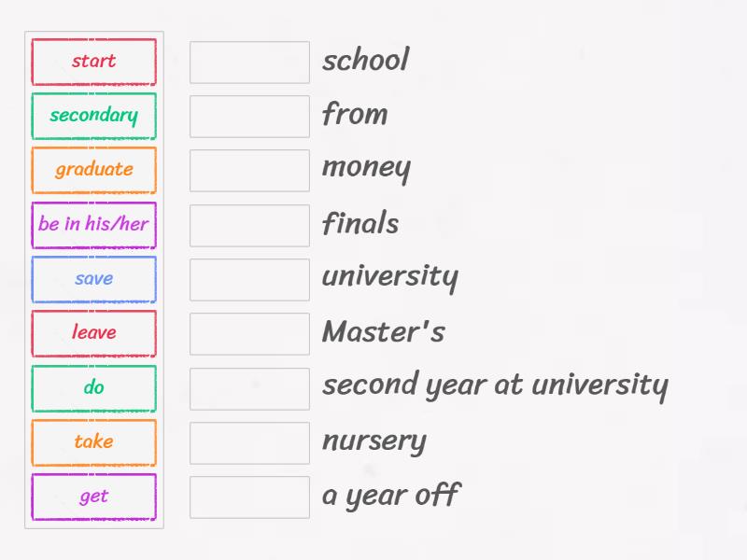
Task: Click the empty box beside "money"
Action: coord(249,170)
